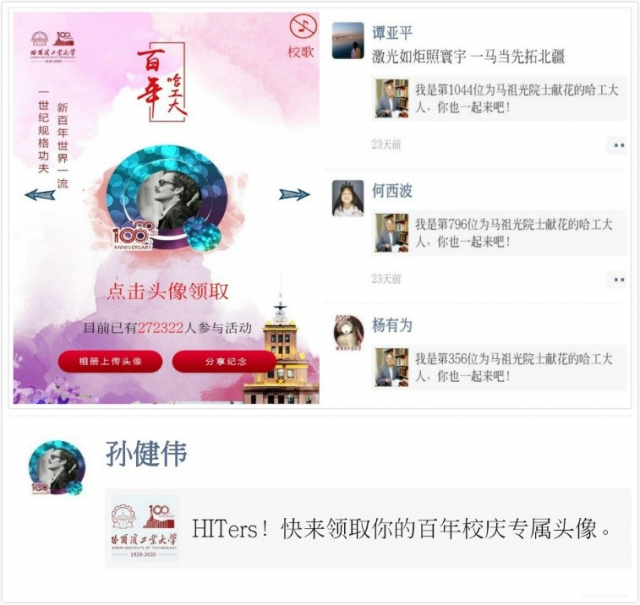Click the 孙健伟 username

[x=146, y=454]
